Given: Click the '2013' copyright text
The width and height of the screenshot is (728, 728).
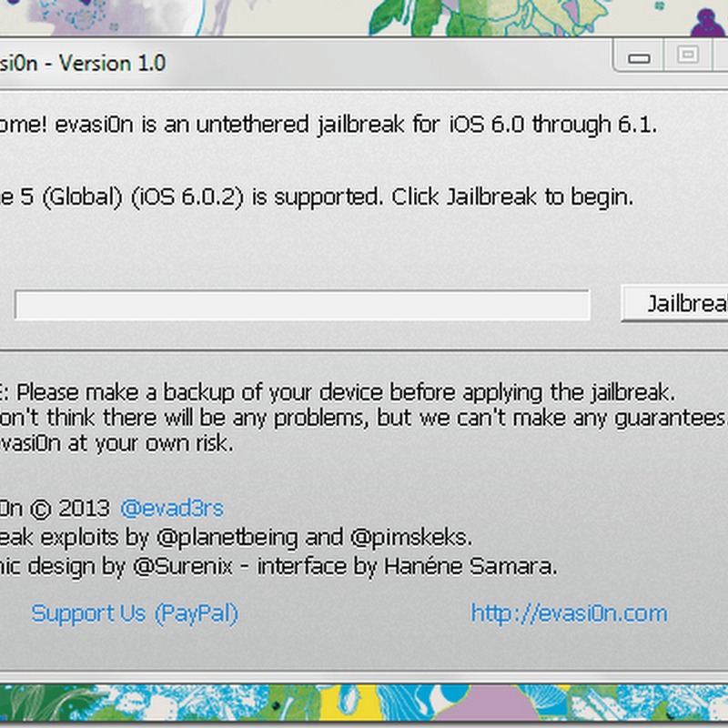Looking at the screenshot, I should click(84, 509).
